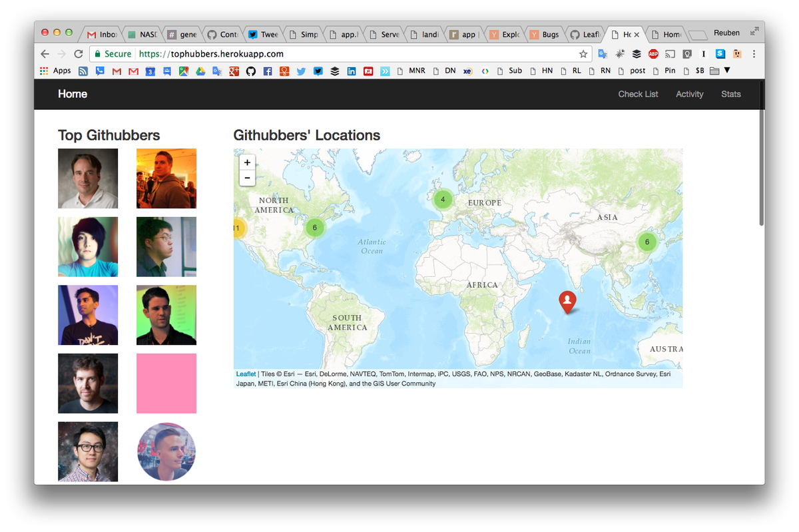Open the Apps grid shortcut

(x=55, y=71)
